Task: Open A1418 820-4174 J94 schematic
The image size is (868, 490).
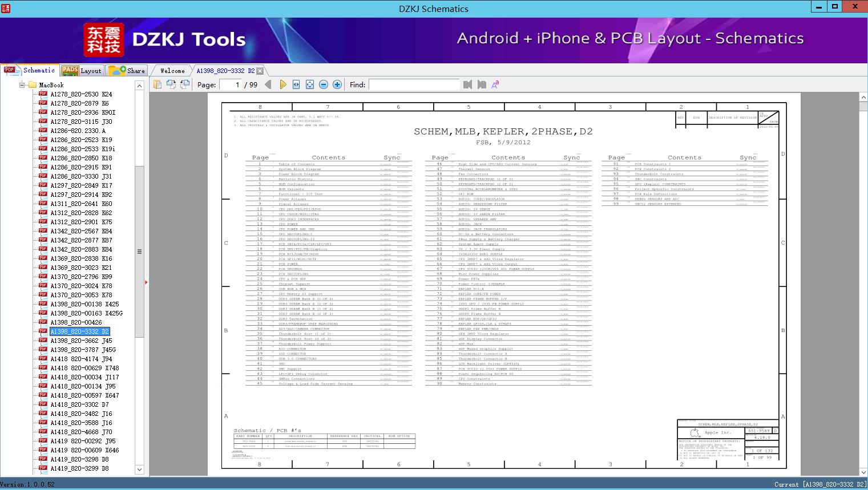Action: (81, 359)
